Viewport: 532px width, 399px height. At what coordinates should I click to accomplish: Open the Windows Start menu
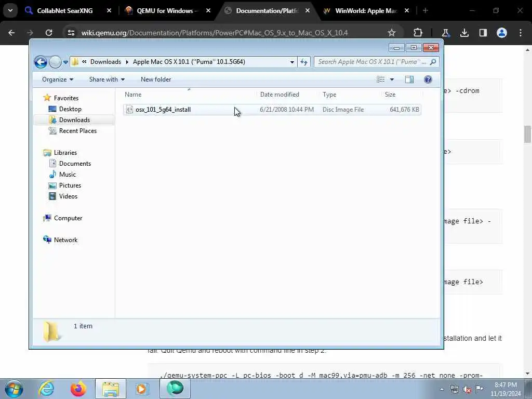point(14,389)
